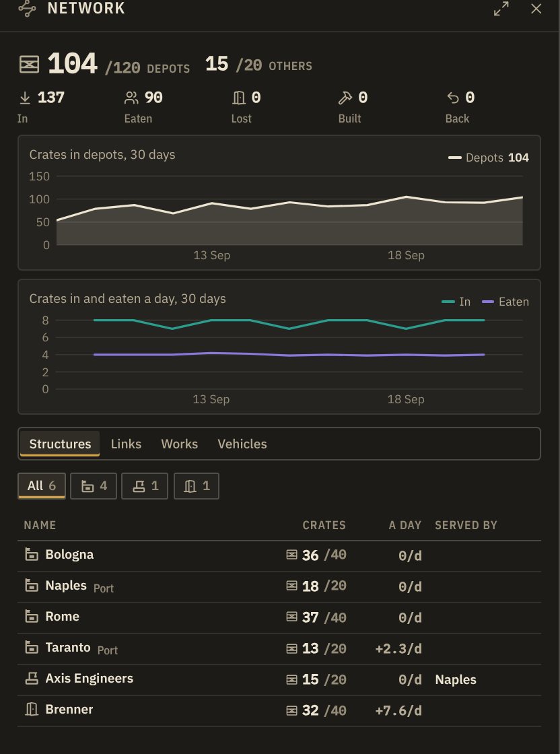The height and width of the screenshot is (754, 560).
Task: Click the depot icon next to Taranto
Action: 32,648
